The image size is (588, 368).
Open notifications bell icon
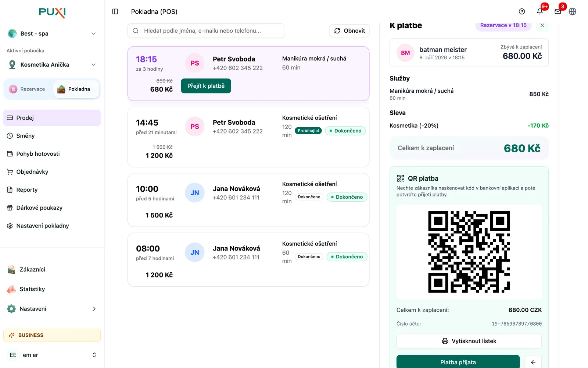(x=540, y=11)
